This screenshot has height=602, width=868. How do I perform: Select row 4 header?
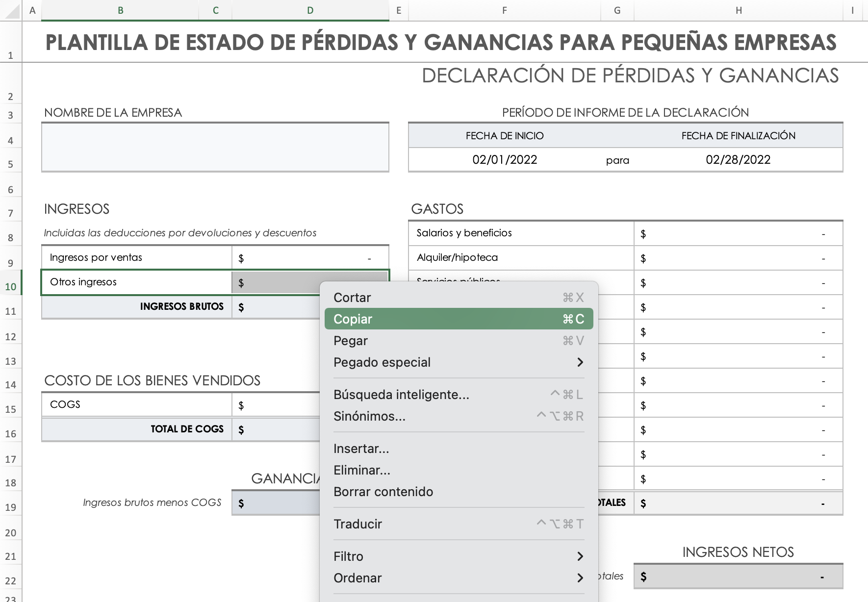click(11, 135)
